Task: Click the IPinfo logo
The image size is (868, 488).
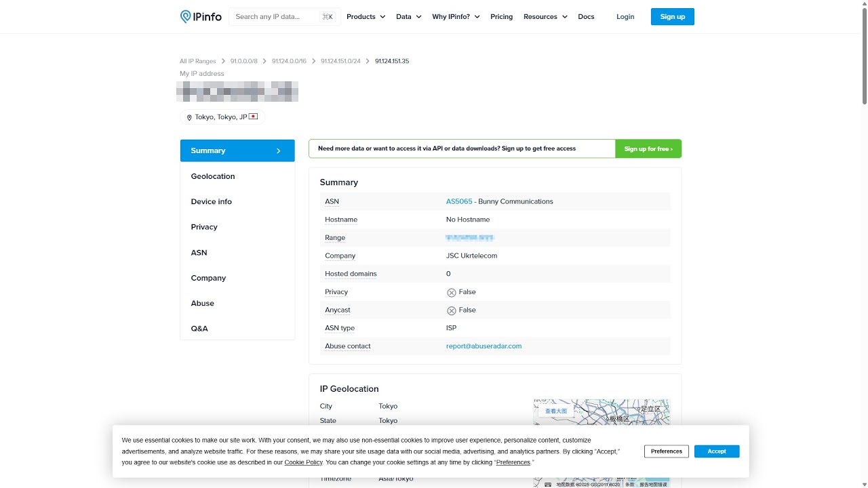Action: click(201, 17)
